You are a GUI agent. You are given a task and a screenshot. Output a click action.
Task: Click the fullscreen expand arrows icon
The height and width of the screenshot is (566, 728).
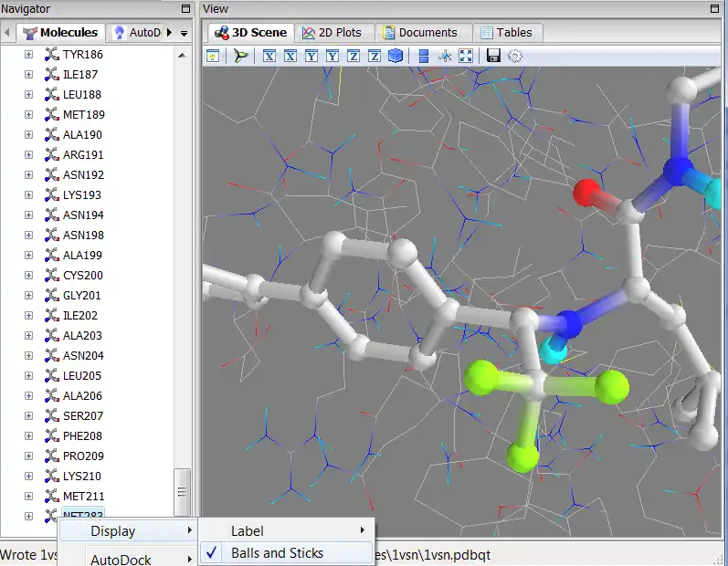click(x=467, y=56)
